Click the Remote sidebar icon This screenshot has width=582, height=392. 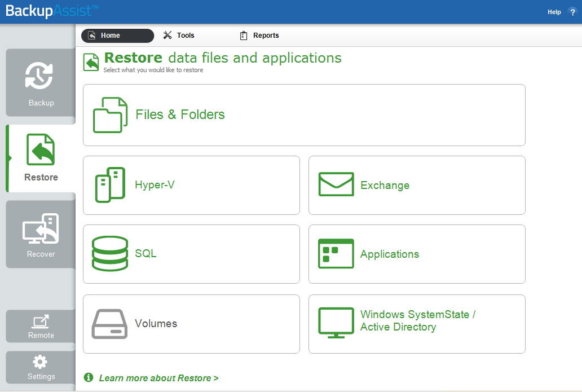coord(41,321)
